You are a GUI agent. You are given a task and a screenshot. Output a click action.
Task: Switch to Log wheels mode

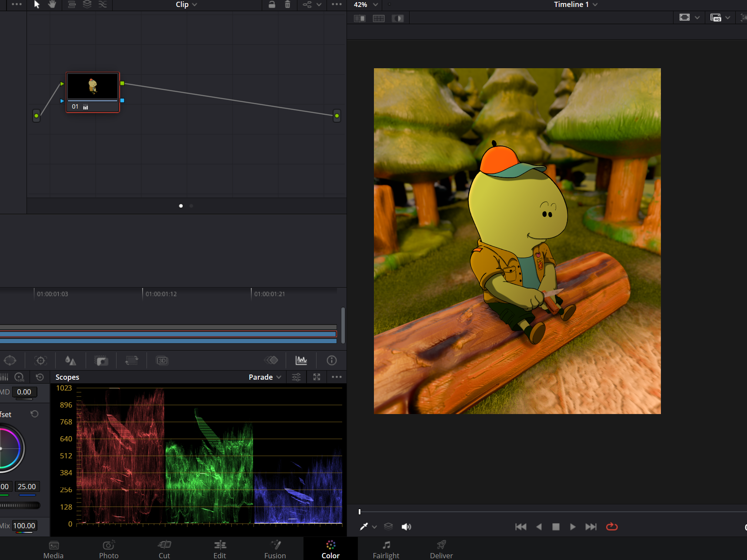pos(20,377)
